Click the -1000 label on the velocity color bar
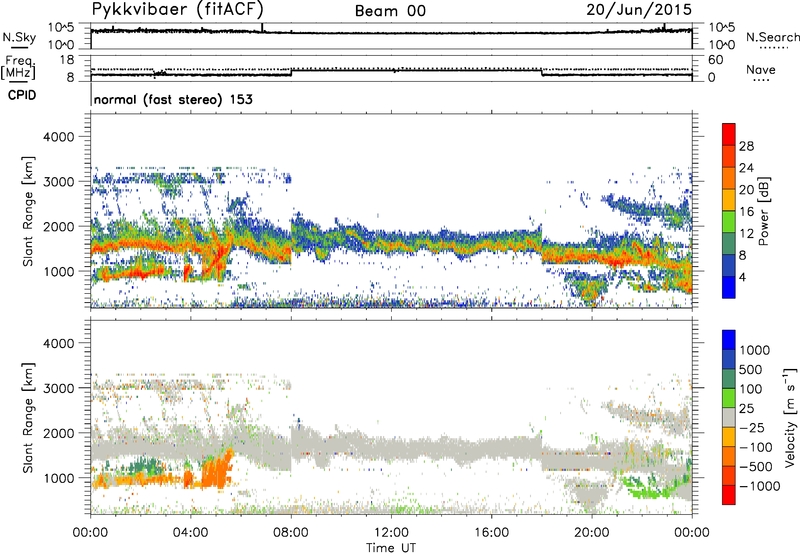 [x=759, y=486]
